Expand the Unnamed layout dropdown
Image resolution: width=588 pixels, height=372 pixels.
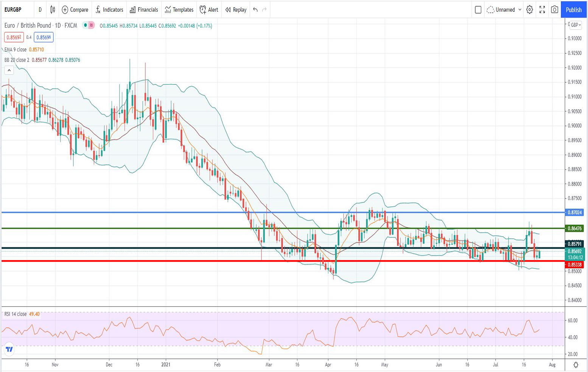[520, 10]
